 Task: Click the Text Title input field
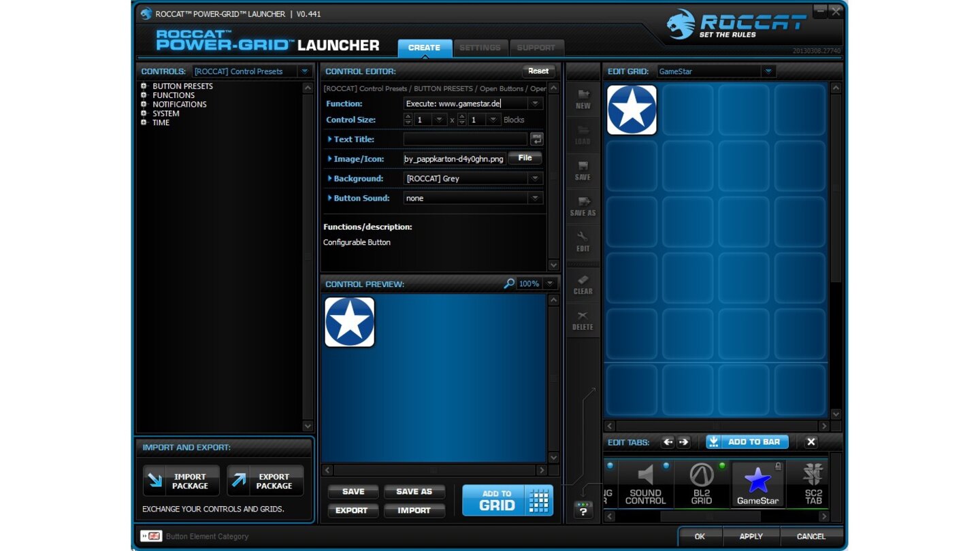pos(465,139)
